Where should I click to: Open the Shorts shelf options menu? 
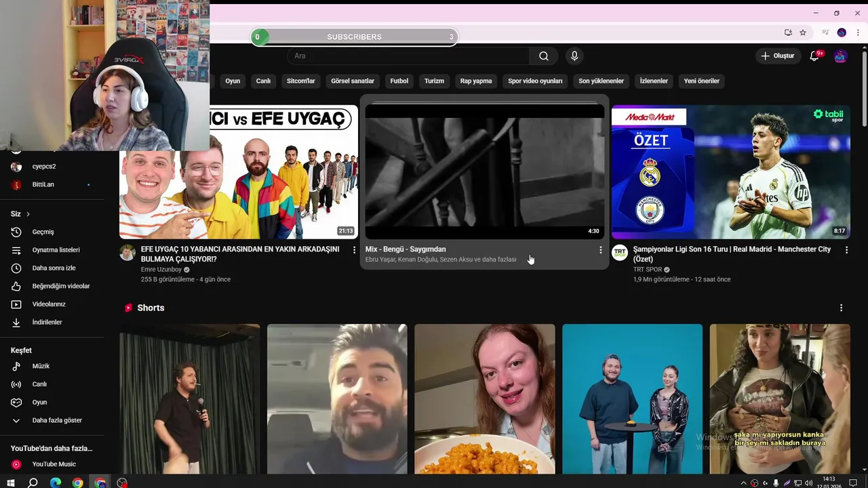(x=842, y=308)
